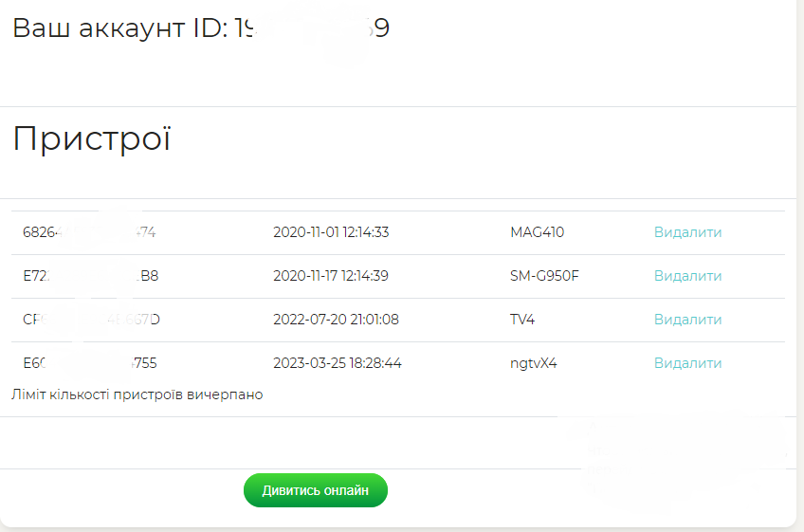
Task: Select the timestamp 2020-11-17 12:14:39
Action: [331, 276]
